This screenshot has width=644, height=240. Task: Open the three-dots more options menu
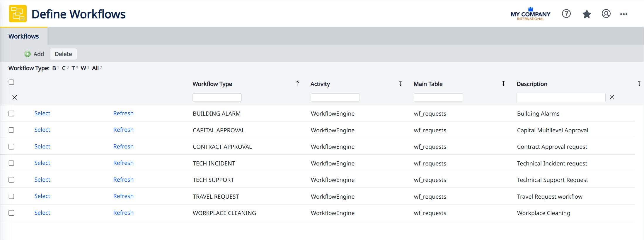[x=623, y=14]
